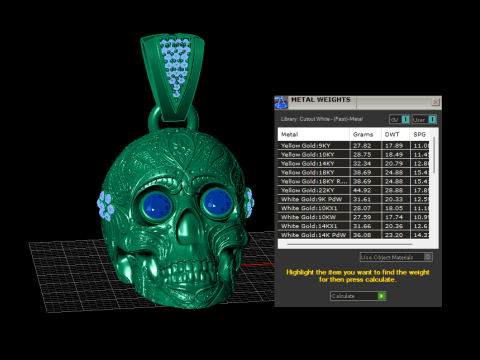Click the Library: Cutout White label
Screen dimensions: 480x360
pyautogui.click(x=322, y=119)
